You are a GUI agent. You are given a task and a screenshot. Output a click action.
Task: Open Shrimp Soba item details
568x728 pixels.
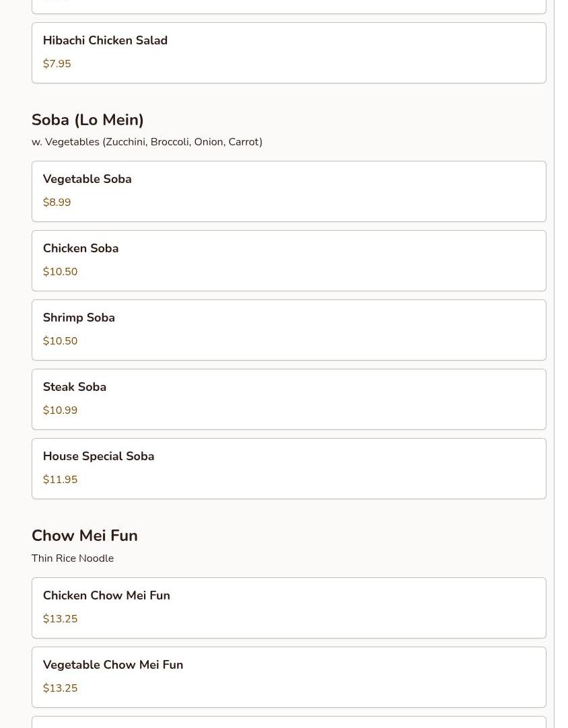pyautogui.click(x=79, y=318)
